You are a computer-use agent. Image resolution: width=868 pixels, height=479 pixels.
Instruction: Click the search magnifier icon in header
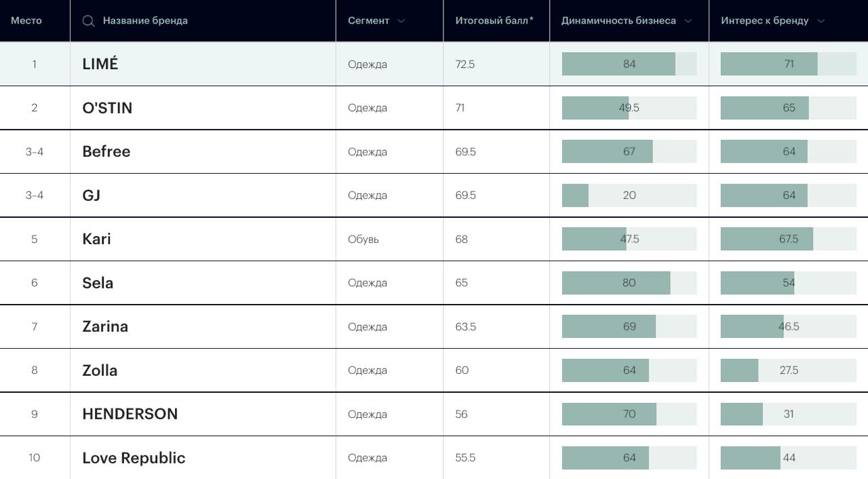(88, 21)
